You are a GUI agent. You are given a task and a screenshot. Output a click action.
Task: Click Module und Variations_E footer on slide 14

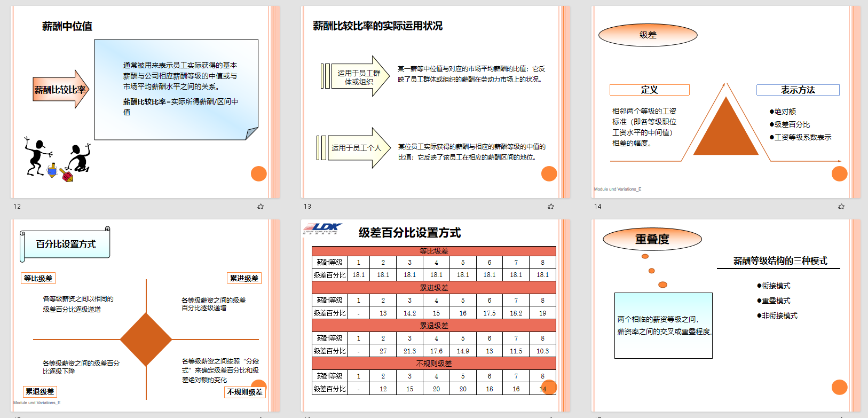tap(618, 189)
